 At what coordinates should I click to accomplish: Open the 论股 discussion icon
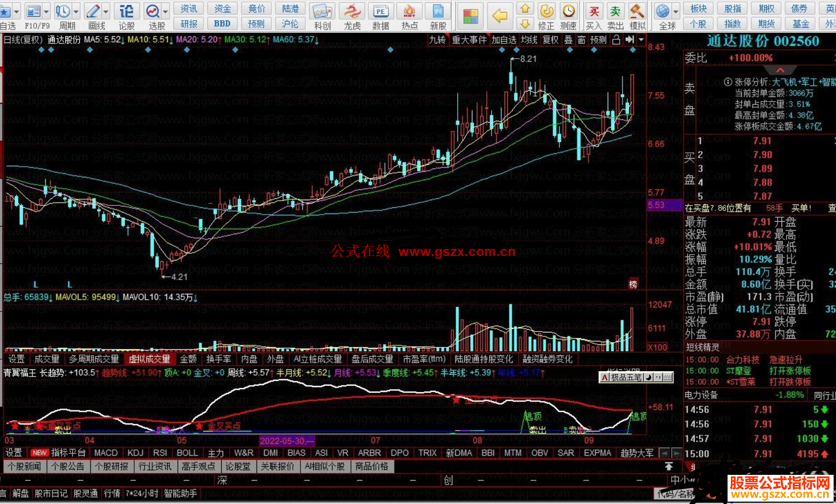[x=127, y=11]
